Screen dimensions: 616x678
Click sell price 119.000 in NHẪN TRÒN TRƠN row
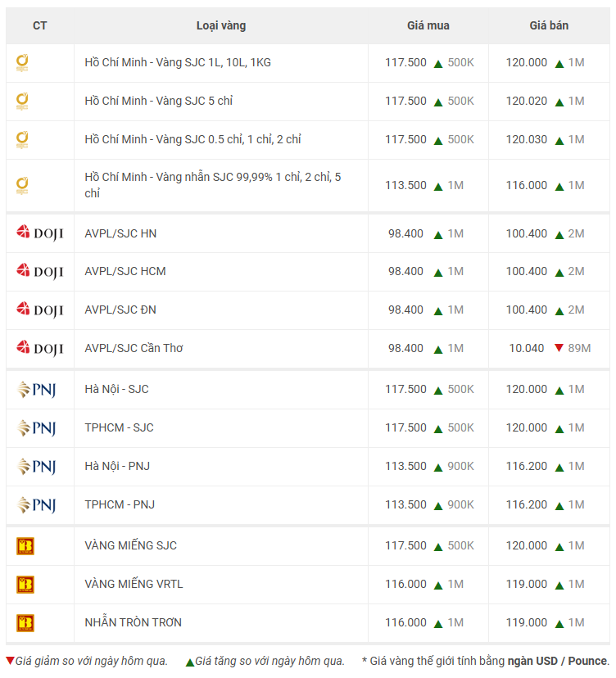527,622
